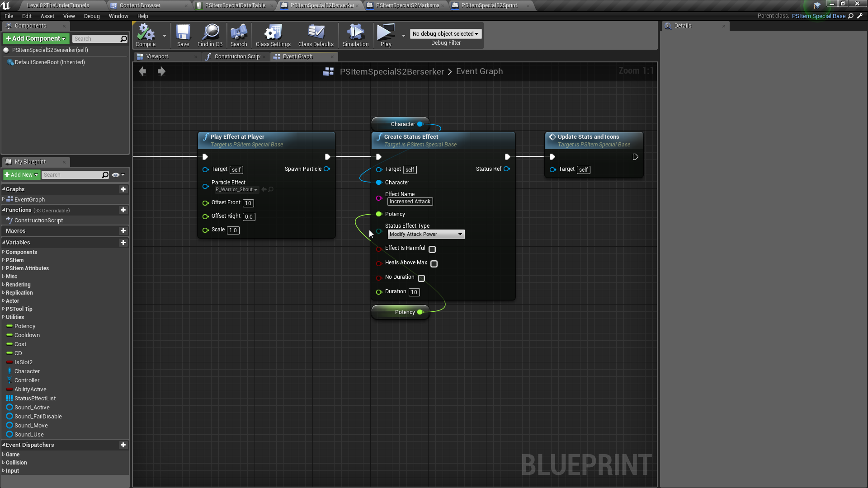Play the blueprint in editor
The height and width of the screenshot is (488, 868).
click(x=386, y=35)
